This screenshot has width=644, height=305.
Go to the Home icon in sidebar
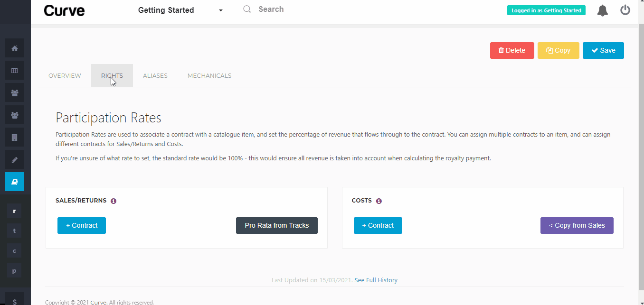point(14,48)
